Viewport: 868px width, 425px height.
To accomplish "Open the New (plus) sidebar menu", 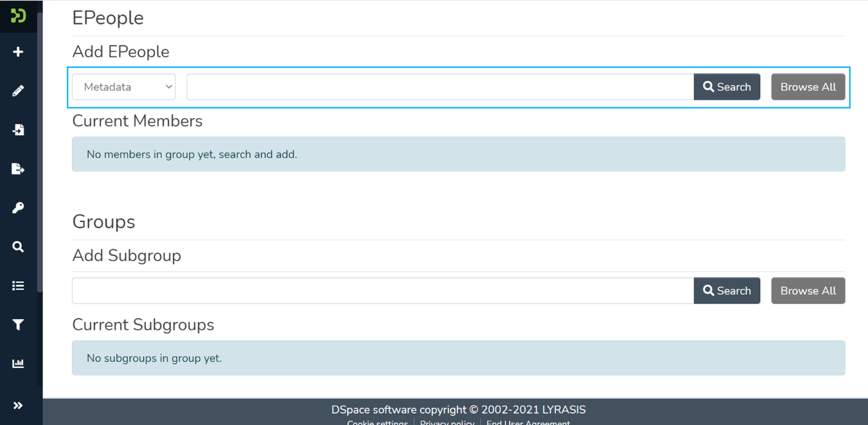I will coord(18,52).
